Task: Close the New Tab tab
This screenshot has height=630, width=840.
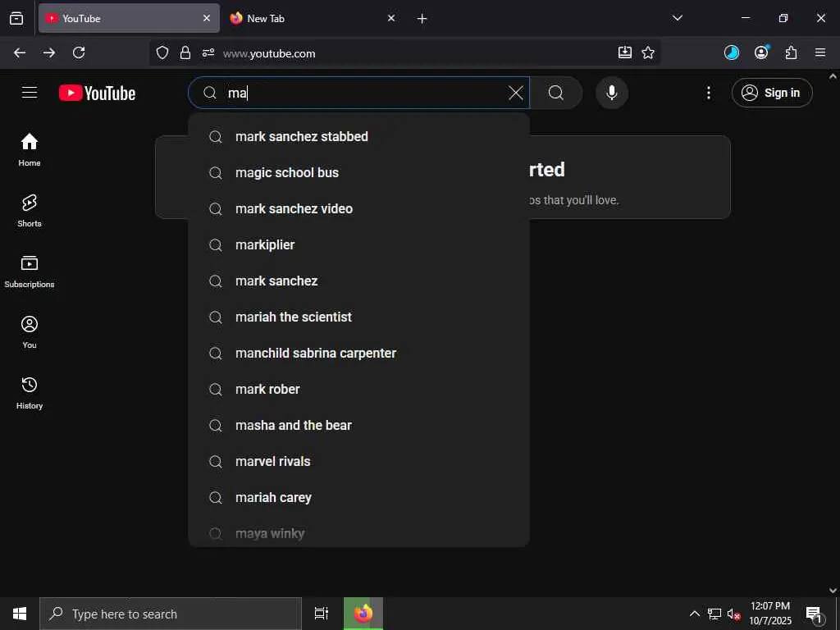Action: (391, 18)
